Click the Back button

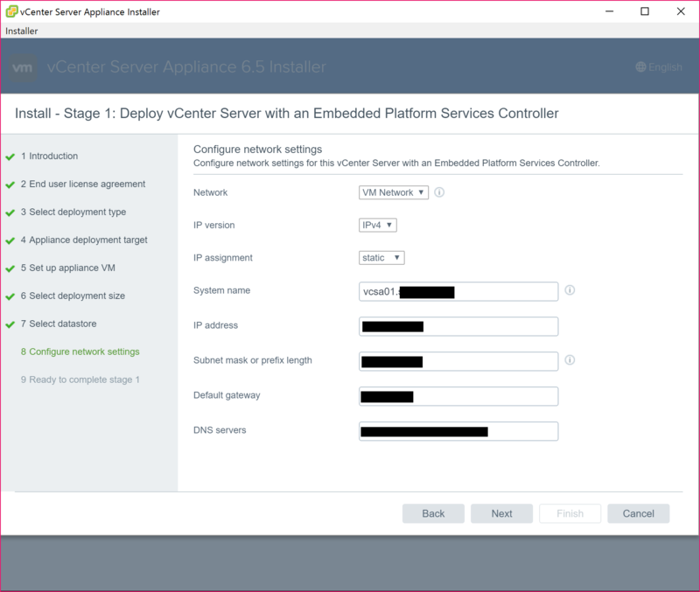[433, 513]
